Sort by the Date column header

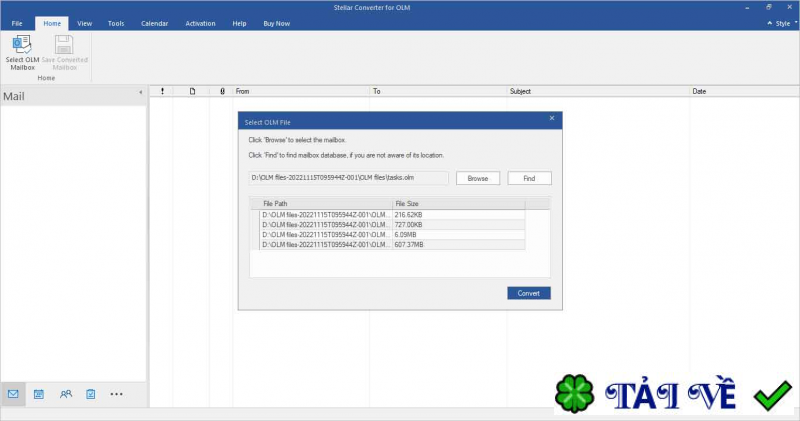tap(745, 91)
